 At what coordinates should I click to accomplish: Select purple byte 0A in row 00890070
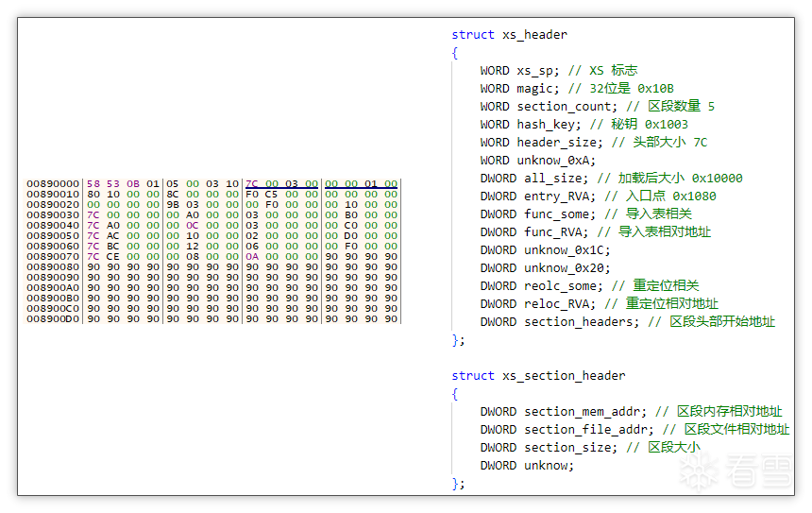(x=252, y=257)
